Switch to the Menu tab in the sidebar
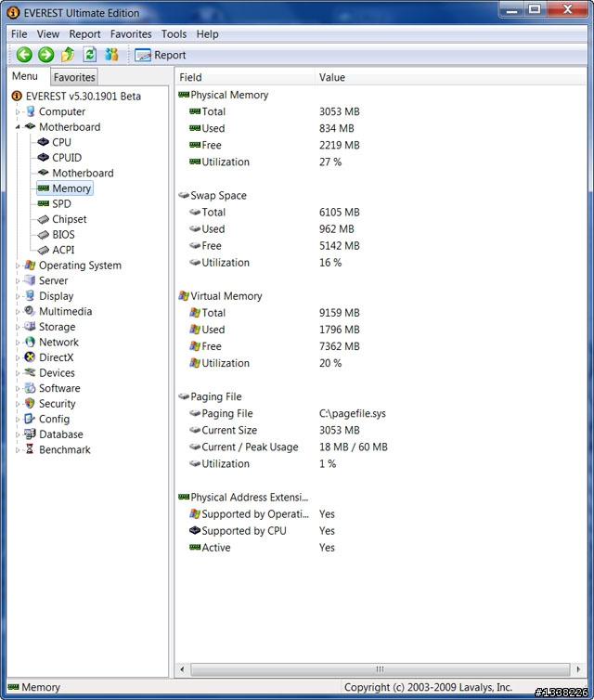The height and width of the screenshot is (700, 594). point(25,76)
